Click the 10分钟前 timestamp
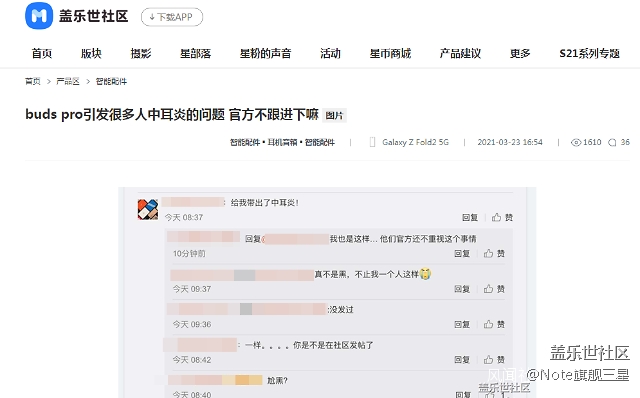This screenshot has width=640, height=398. pos(189,254)
